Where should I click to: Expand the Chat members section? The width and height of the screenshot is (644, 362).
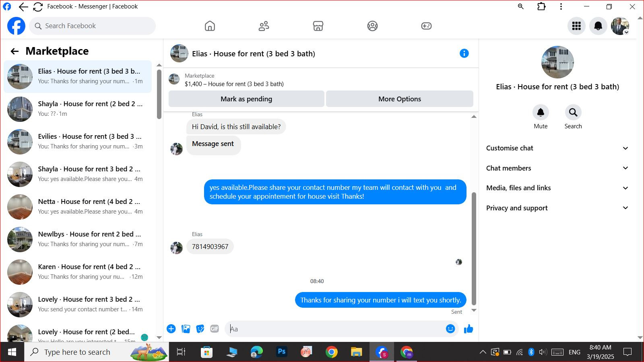557,168
